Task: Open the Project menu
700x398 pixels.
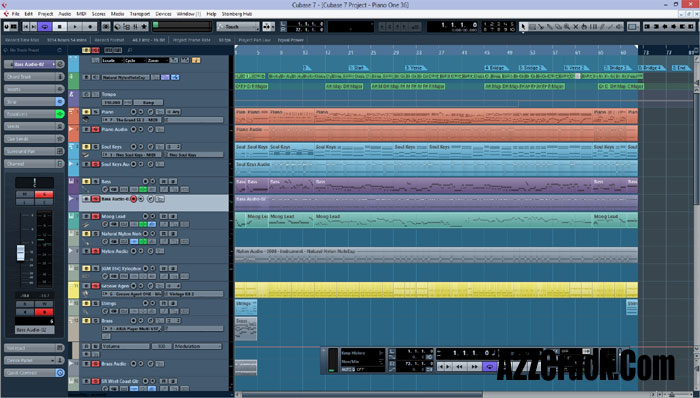Action: pyautogui.click(x=45, y=14)
